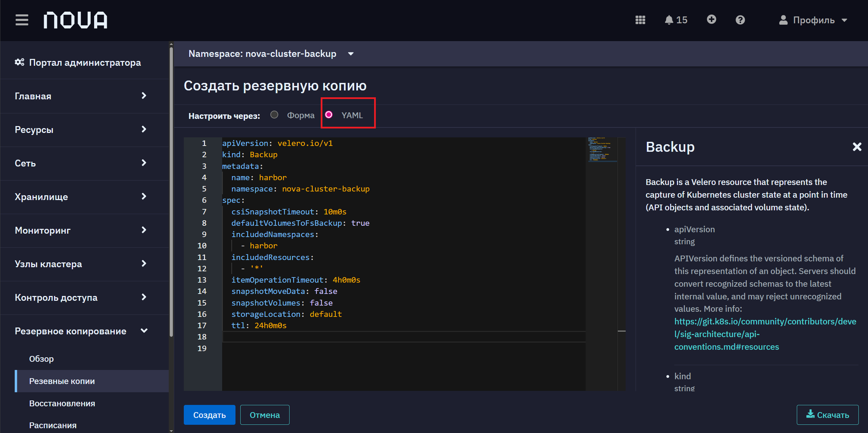Screen dimensions: 868x433
Task: Click the apiVersion field in documentation
Action: click(694, 229)
